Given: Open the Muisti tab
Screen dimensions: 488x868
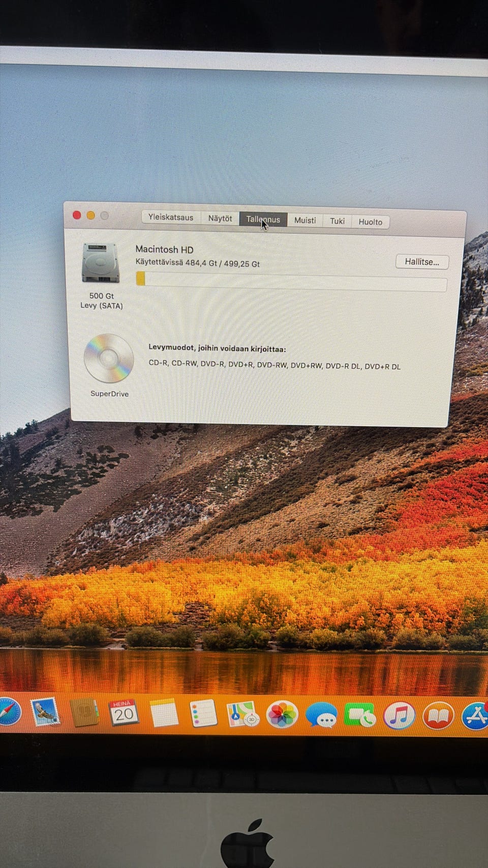Looking at the screenshot, I should pyautogui.click(x=305, y=220).
